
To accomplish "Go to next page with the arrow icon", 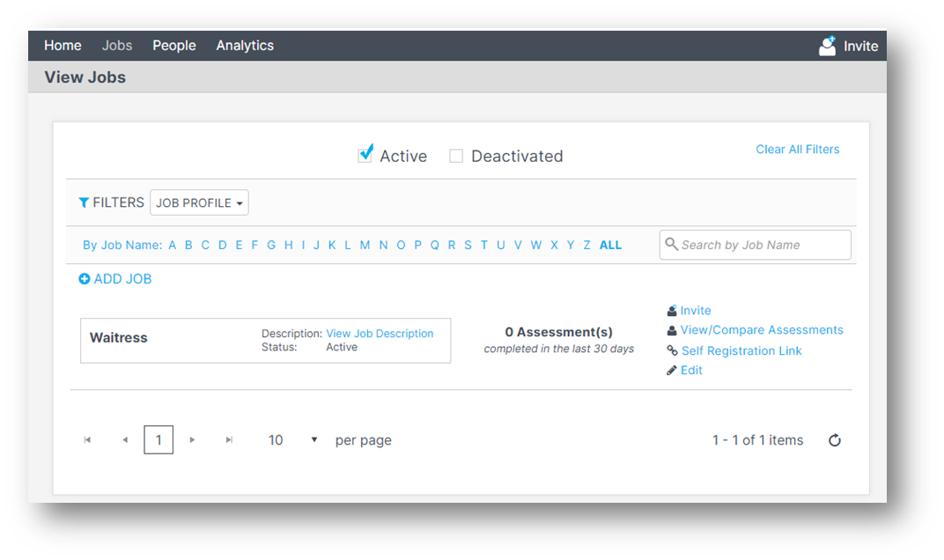I will tap(192, 439).
